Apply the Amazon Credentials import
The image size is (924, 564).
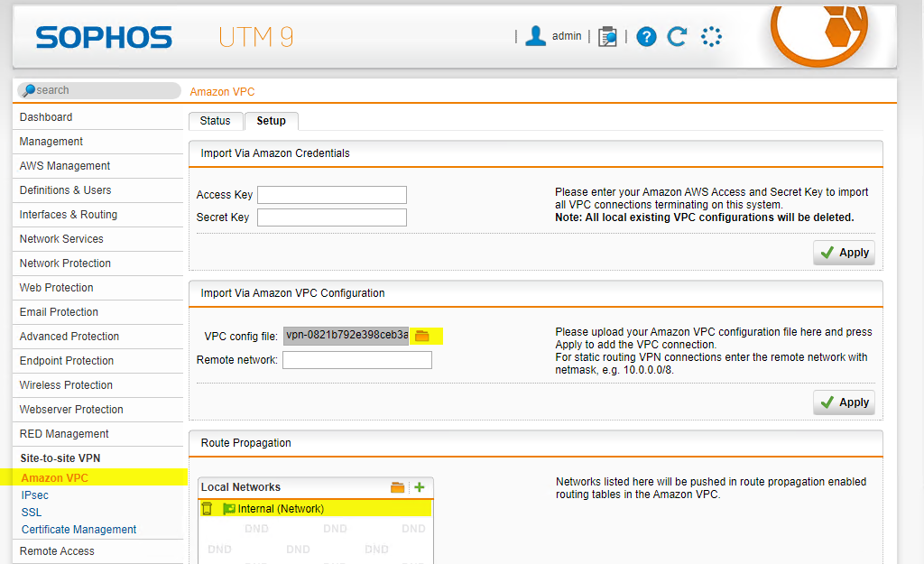(844, 253)
